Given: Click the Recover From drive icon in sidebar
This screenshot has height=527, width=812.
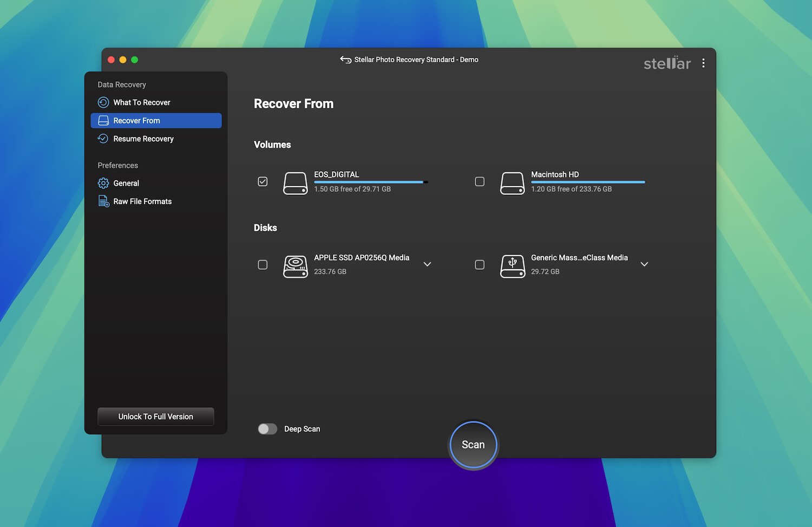Looking at the screenshot, I should click(x=103, y=121).
